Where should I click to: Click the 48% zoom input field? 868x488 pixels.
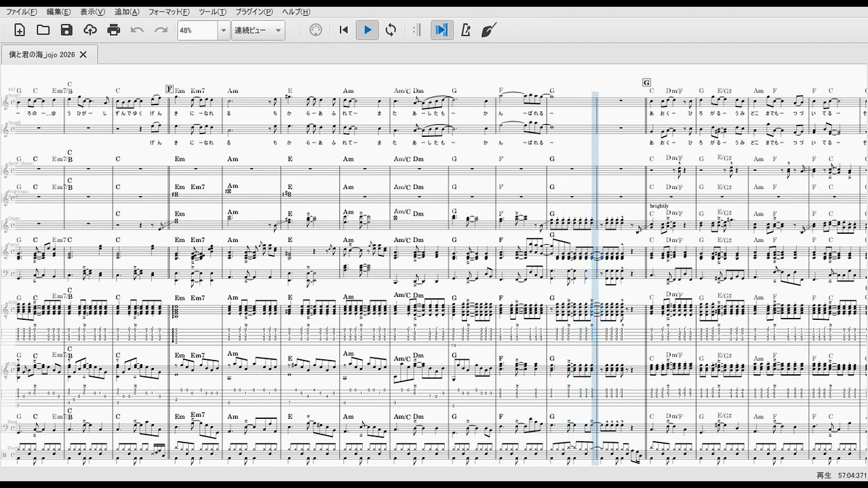click(x=197, y=30)
